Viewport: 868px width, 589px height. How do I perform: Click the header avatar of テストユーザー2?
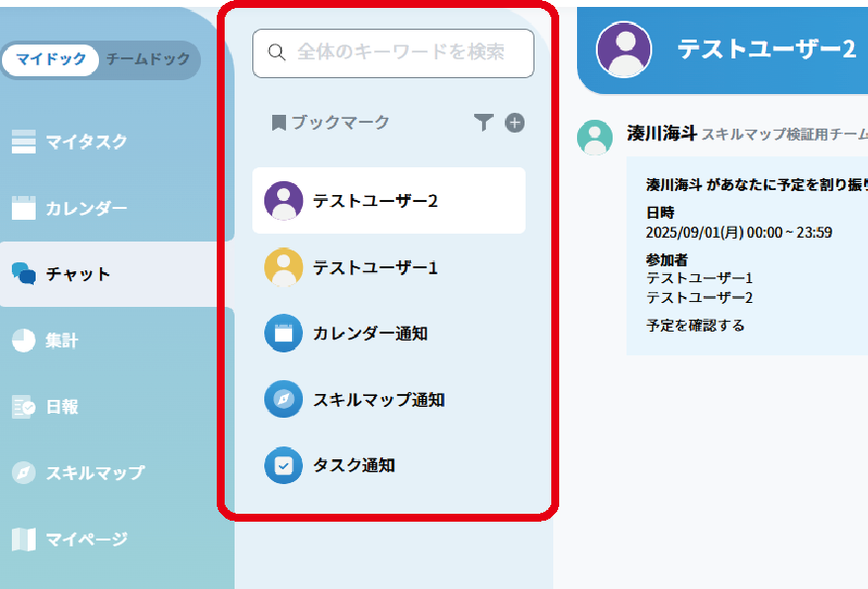pos(624,49)
